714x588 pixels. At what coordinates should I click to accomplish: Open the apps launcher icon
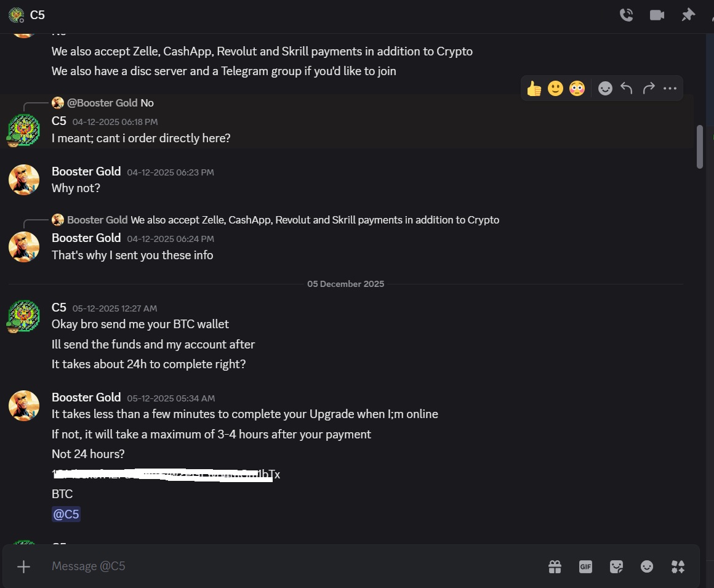(678, 566)
